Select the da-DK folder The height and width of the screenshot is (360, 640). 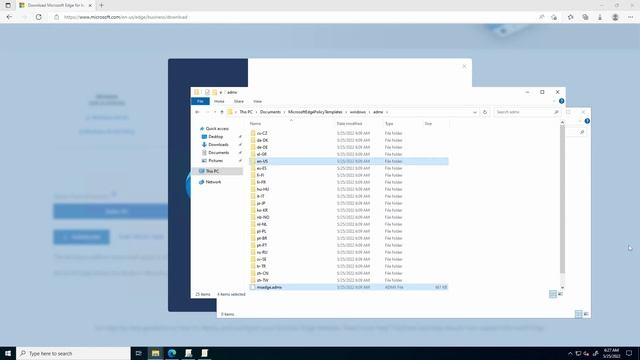(x=262, y=140)
